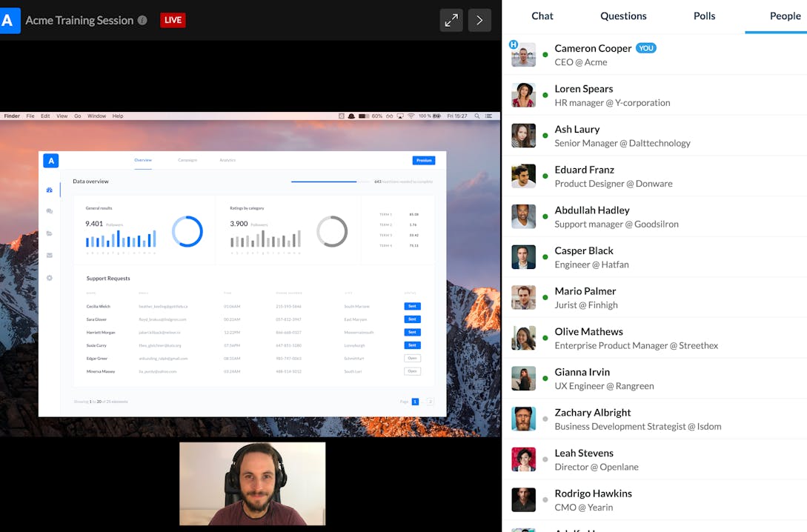
Task: Click the fullscreen expand arrows icon
Action: click(x=451, y=20)
